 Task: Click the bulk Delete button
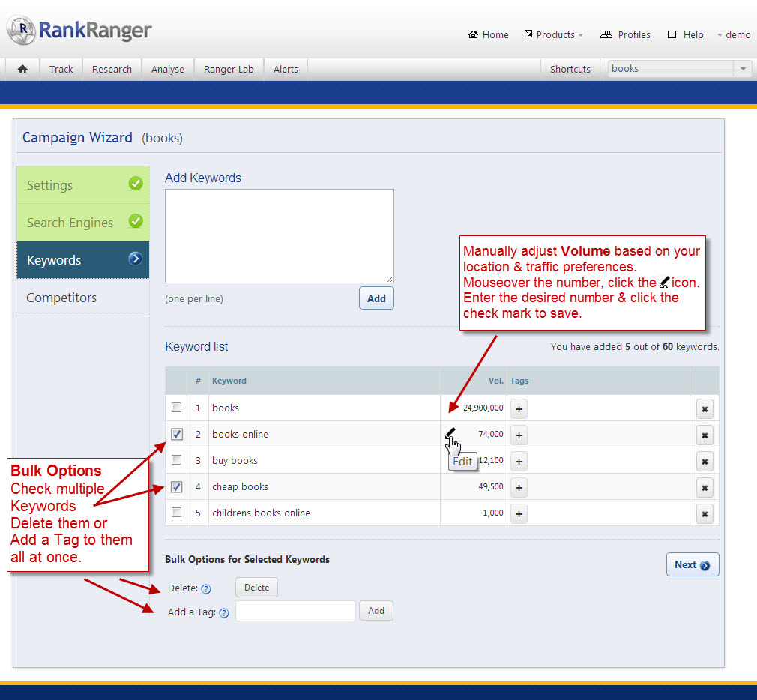257,588
